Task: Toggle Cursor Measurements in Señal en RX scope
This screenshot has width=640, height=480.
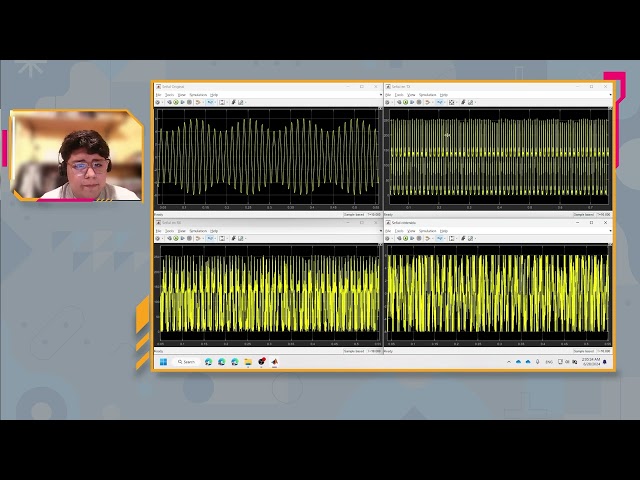Action: click(x=240, y=238)
